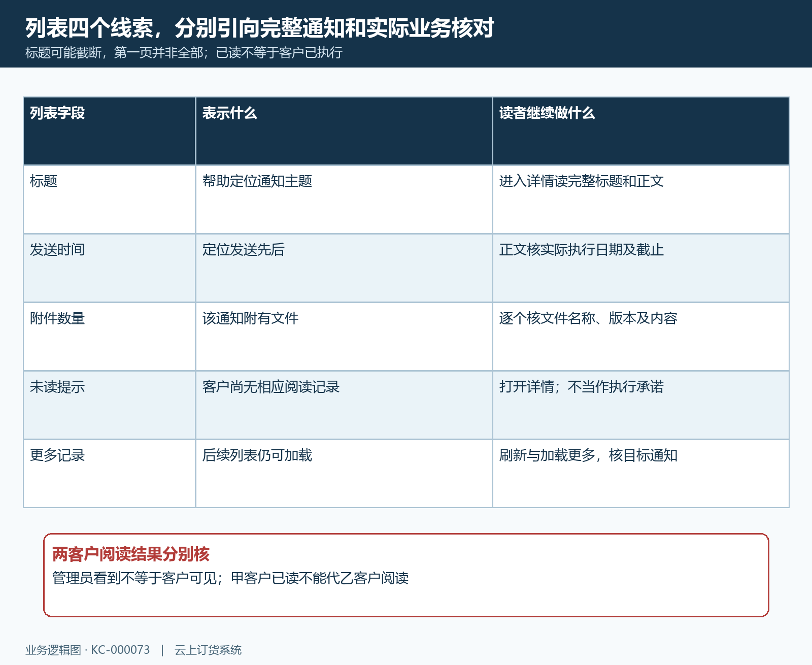The image size is (812, 665).
Task: Click the main title '列表四个线索'
Action: (x=89, y=28)
